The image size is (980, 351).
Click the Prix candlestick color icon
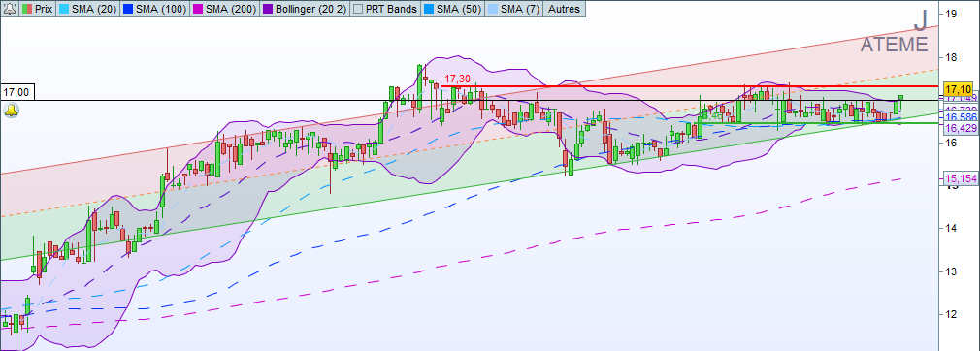(x=27, y=9)
